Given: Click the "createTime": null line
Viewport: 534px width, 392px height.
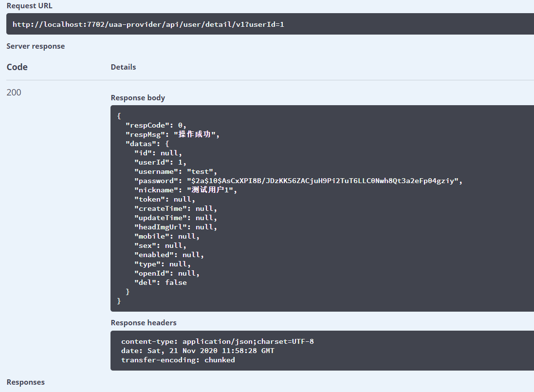Looking at the screenshot, I should click(x=175, y=208).
